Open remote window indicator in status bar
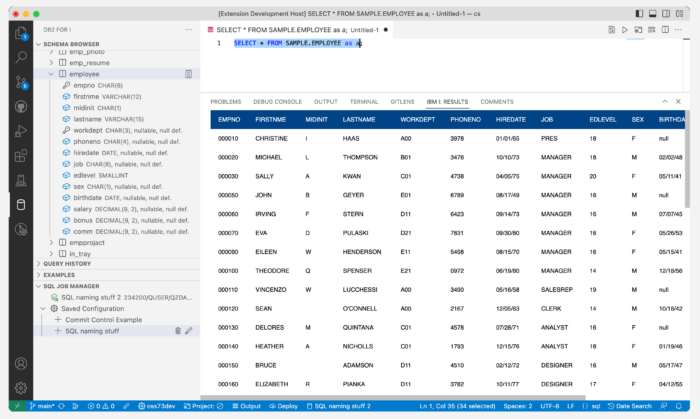The image size is (700, 419). 17,406
